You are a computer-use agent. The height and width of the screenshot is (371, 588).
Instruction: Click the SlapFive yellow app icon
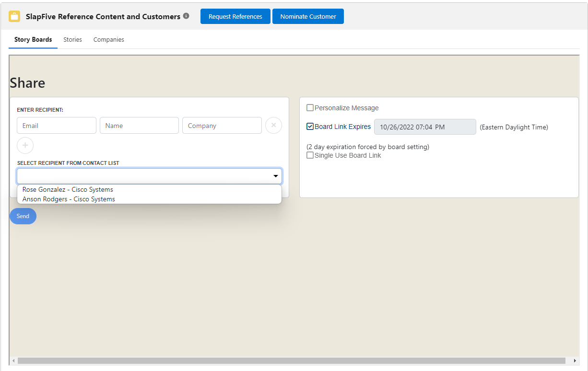(x=14, y=16)
